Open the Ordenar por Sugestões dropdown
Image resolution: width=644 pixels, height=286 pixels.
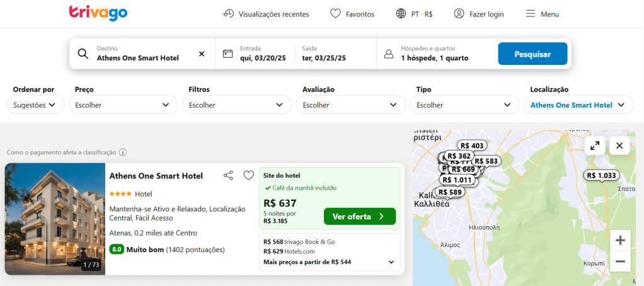tap(35, 105)
